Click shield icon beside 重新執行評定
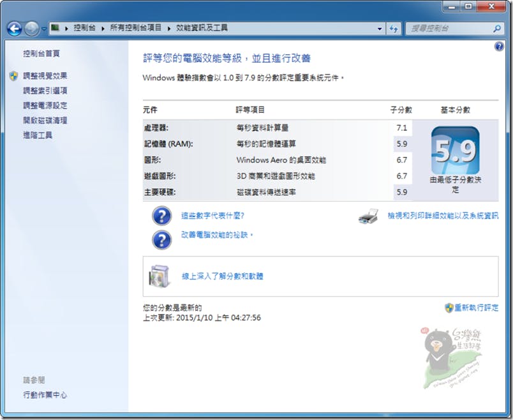Screen dimensions: 513x420 coord(449,308)
